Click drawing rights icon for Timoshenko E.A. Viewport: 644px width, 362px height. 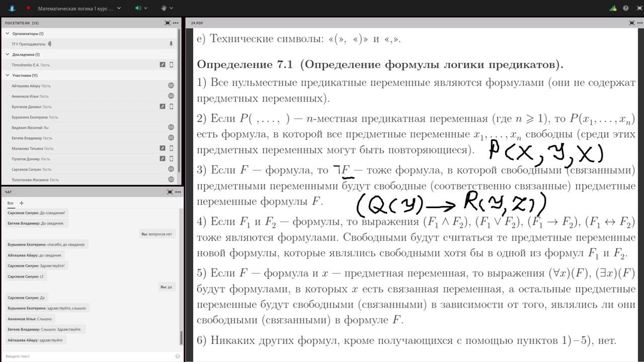point(163,64)
